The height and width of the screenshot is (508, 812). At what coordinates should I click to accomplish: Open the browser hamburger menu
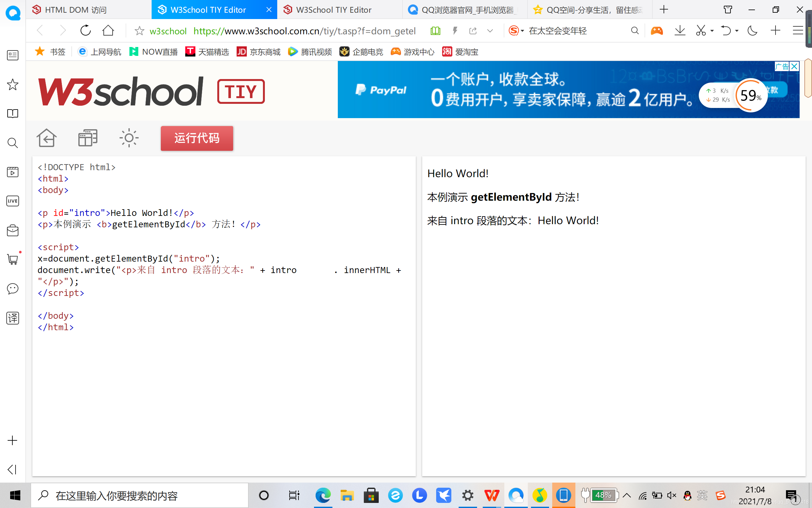(798, 31)
